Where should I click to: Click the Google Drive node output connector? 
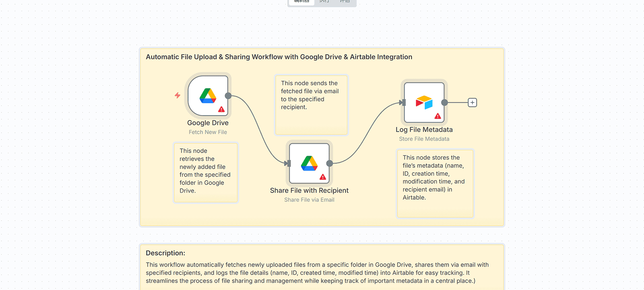228,96
